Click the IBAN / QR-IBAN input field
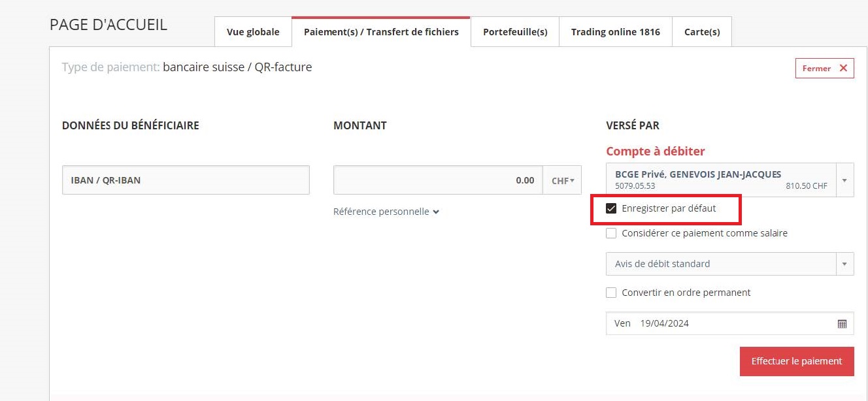 tap(186, 180)
